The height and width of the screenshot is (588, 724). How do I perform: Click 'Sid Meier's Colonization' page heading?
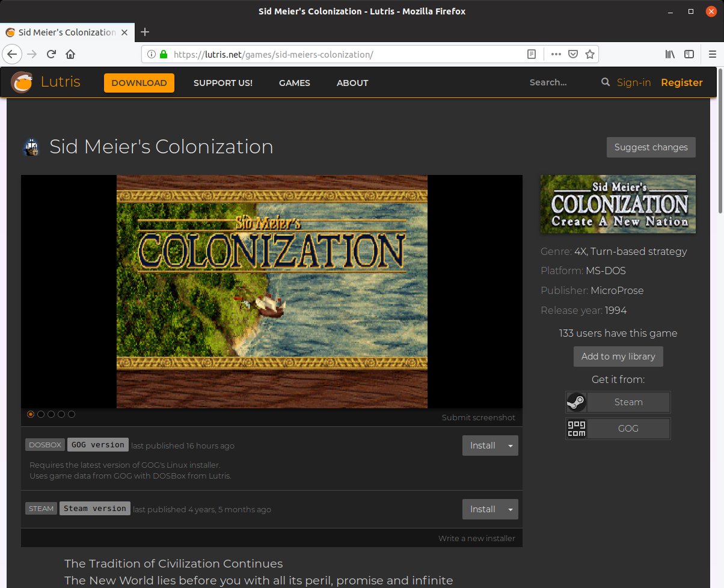tap(161, 147)
